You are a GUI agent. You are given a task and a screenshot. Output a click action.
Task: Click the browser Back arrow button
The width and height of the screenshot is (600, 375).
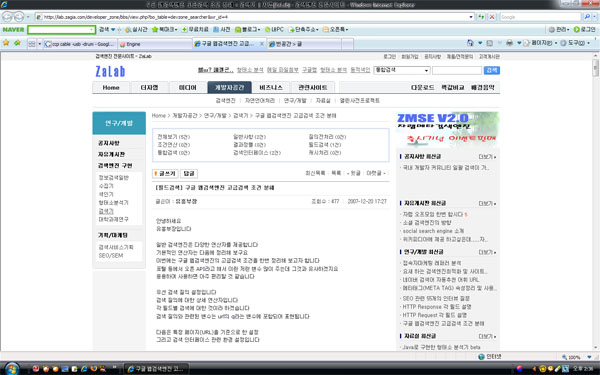tap(7, 17)
